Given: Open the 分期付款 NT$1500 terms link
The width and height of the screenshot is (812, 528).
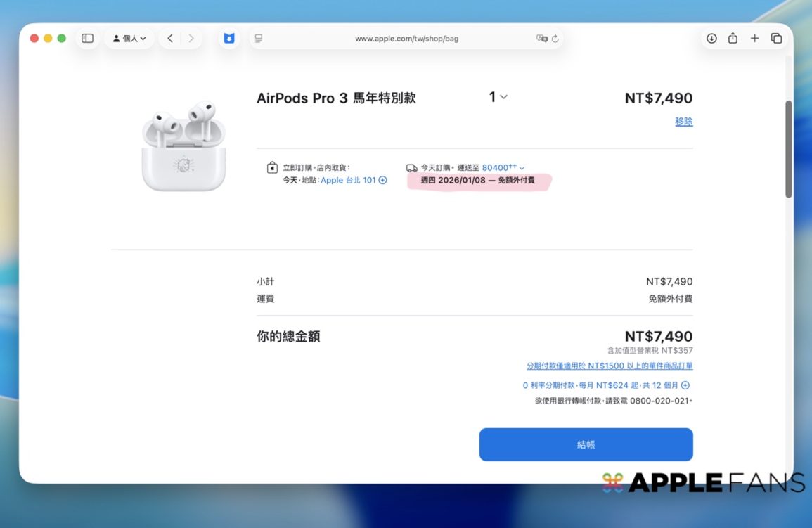Looking at the screenshot, I should [x=610, y=366].
